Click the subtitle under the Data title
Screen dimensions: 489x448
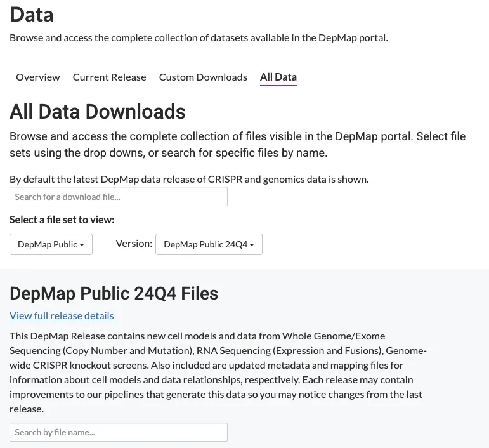point(199,37)
